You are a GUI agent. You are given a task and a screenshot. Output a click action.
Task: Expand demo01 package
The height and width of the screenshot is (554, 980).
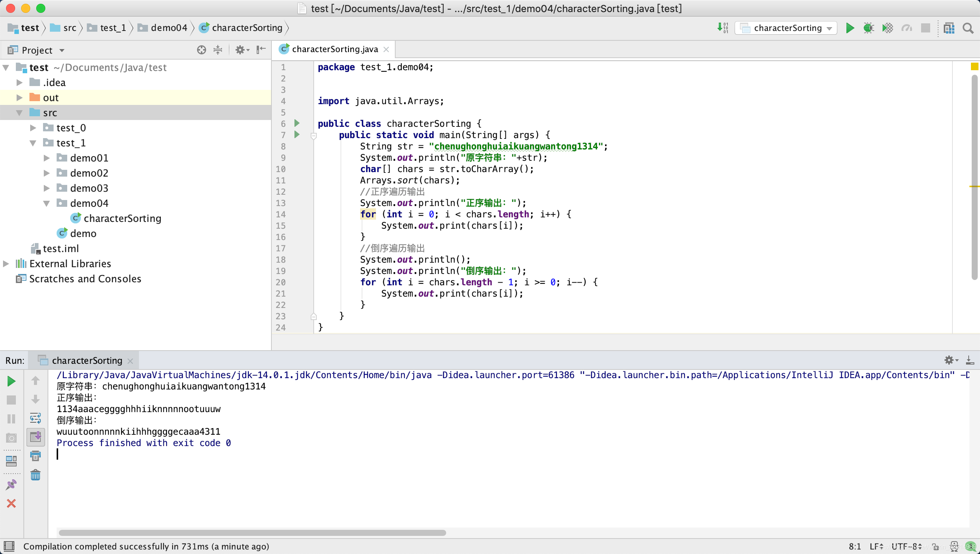click(47, 158)
